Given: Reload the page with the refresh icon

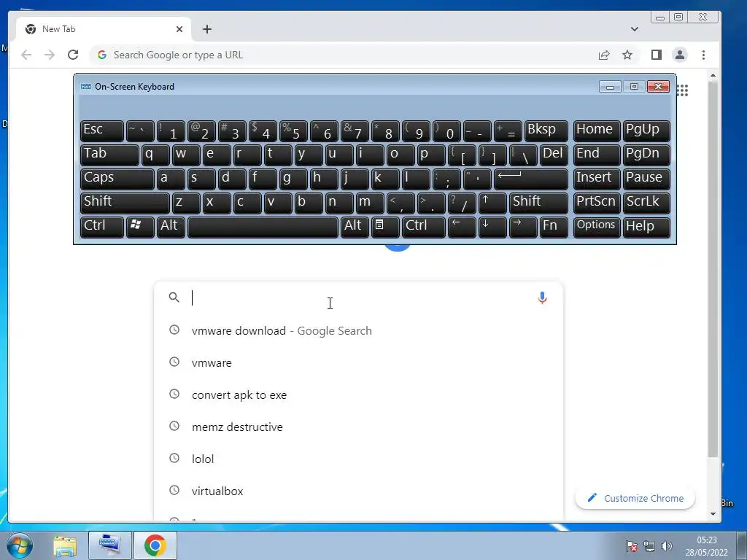Looking at the screenshot, I should click(x=73, y=55).
